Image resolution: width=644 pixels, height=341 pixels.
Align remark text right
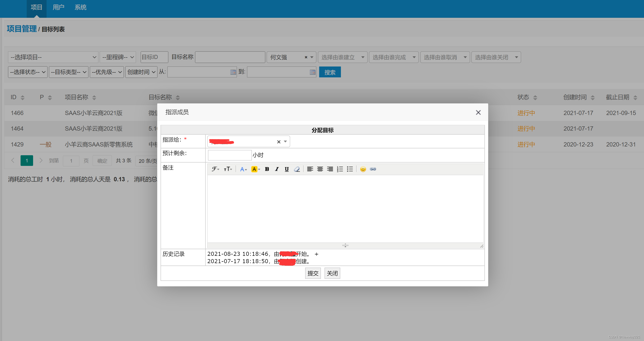pyautogui.click(x=330, y=169)
